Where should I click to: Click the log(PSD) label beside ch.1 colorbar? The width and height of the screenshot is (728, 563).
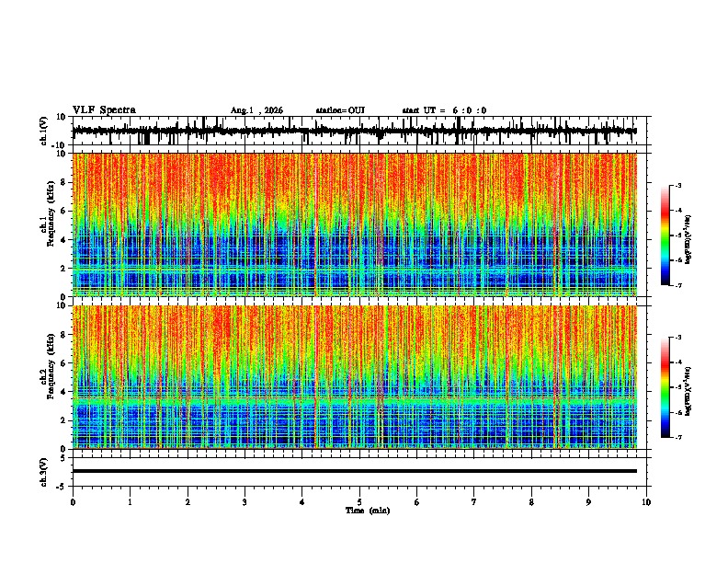tap(688, 240)
